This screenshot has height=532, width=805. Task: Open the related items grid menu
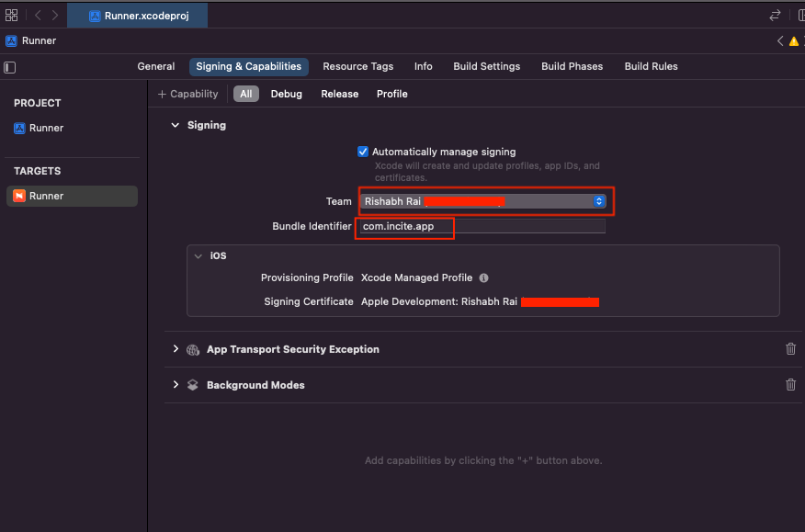click(x=11, y=16)
